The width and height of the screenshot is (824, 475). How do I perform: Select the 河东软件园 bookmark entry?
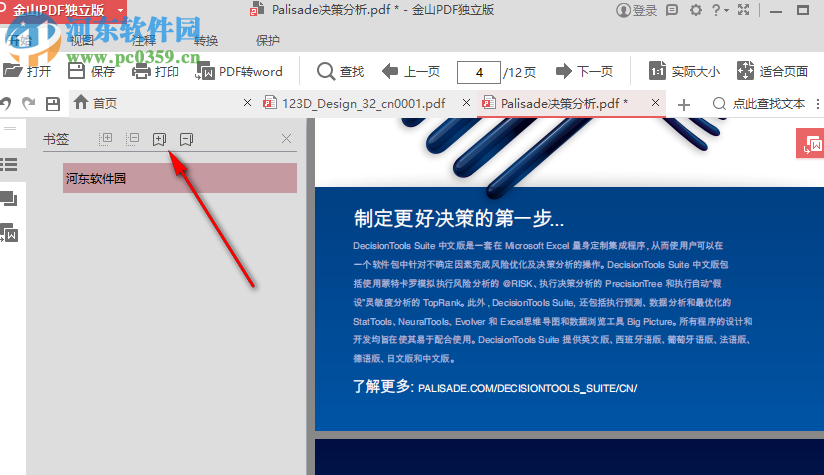[180, 178]
